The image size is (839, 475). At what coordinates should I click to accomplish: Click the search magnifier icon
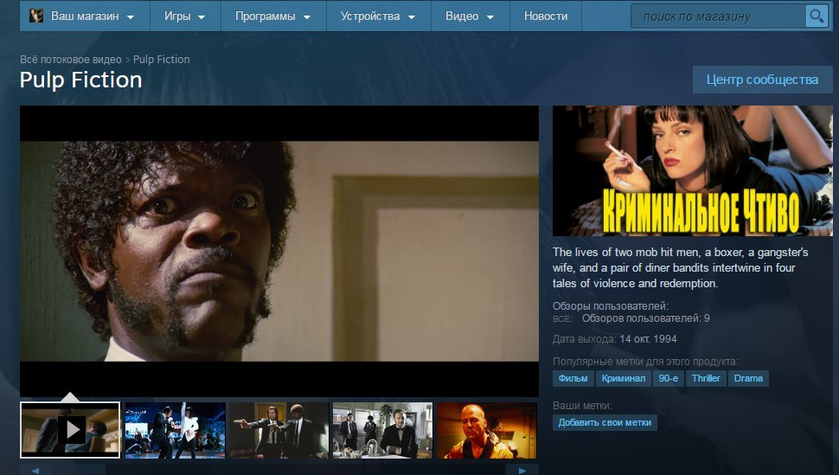coord(817,17)
